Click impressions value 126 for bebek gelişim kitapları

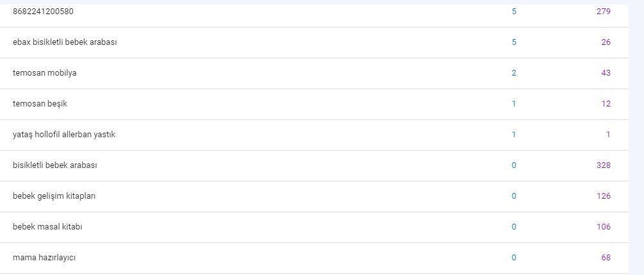tap(604, 196)
